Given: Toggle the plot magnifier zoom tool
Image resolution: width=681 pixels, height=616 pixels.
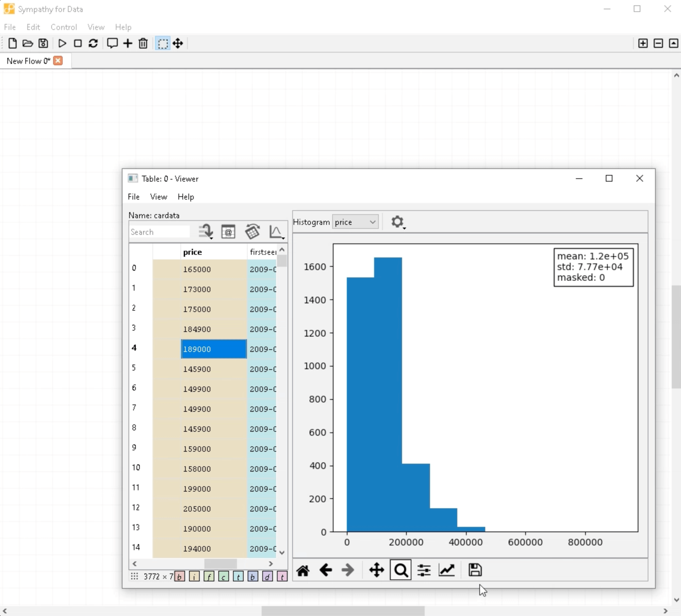Looking at the screenshot, I should coord(401,570).
